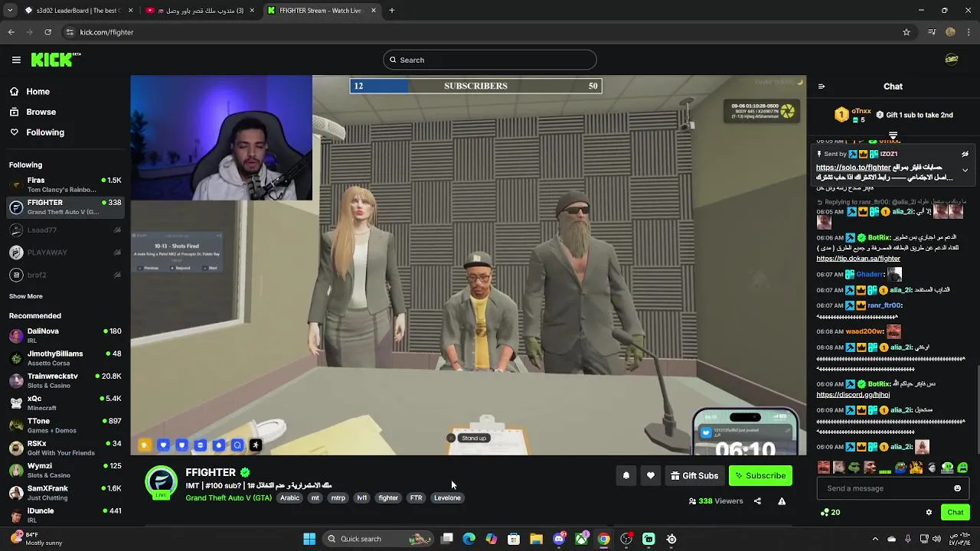Show hidden system tray icons
The width and height of the screenshot is (980, 551).
tap(875, 539)
